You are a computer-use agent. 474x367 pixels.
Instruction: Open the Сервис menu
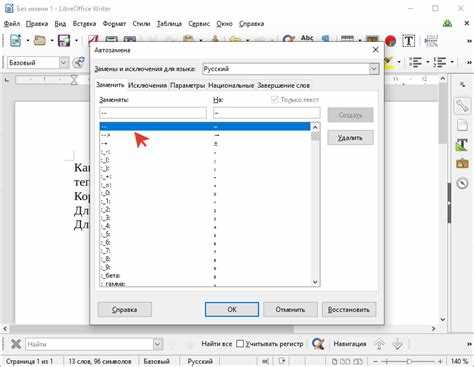[199, 24]
